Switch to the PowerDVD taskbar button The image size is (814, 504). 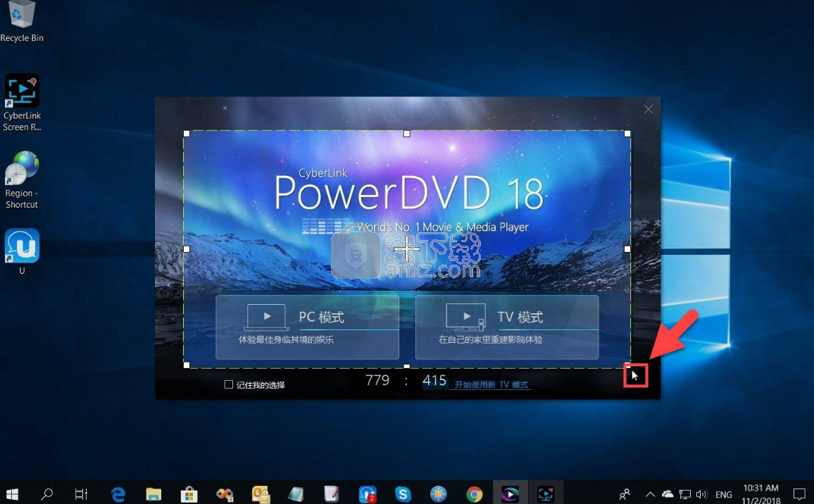[x=510, y=493]
